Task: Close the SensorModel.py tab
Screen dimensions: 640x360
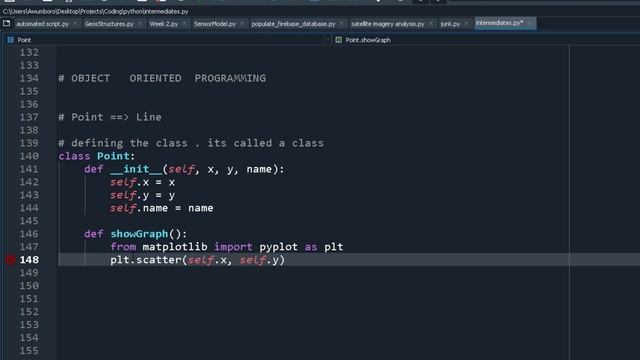Action: click(x=242, y=24)
